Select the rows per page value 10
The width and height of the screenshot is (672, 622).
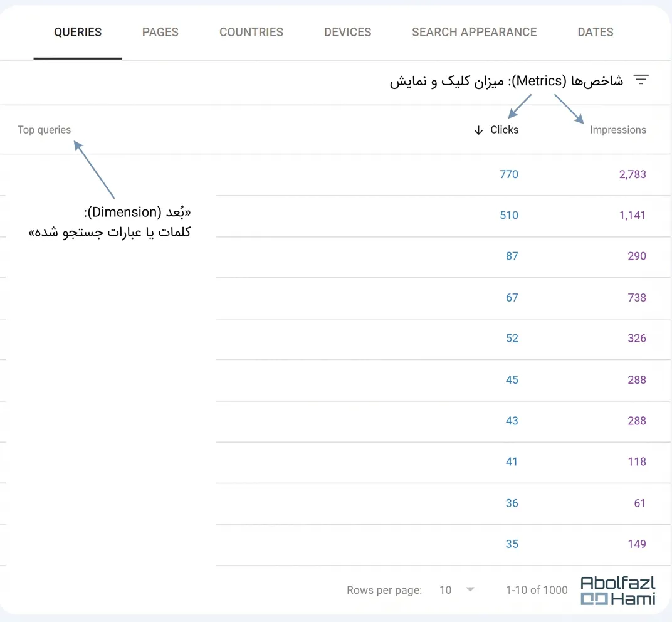tap(445, 590)
